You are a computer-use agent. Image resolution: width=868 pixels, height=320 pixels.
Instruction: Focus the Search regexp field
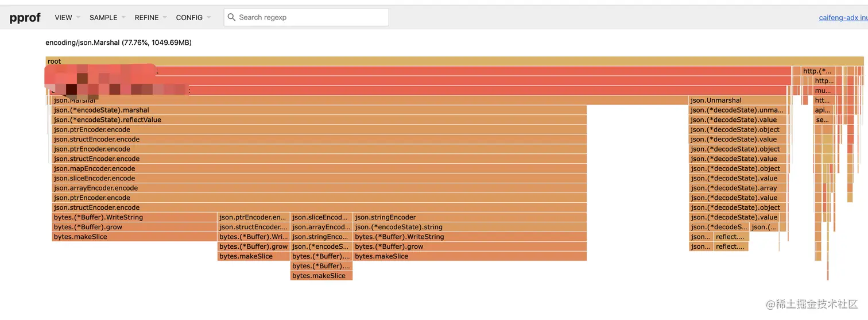coord(306,17)
